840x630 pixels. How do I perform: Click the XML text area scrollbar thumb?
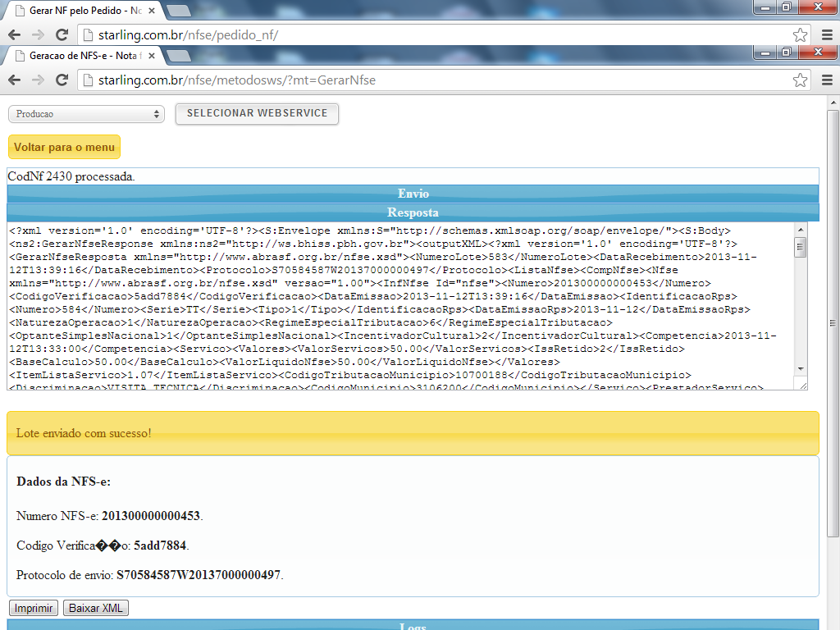(x=801, y=248)
